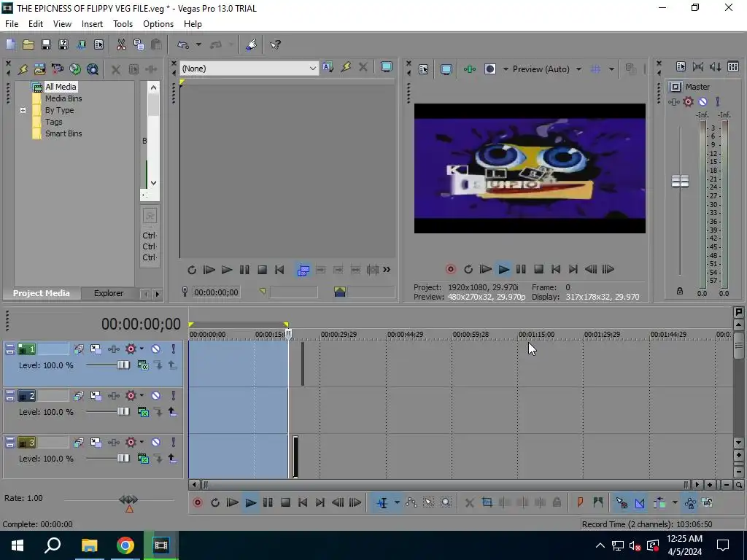747x560 pixels.
Task: Click timeline horizontal scrollbar
Action: 445,485
